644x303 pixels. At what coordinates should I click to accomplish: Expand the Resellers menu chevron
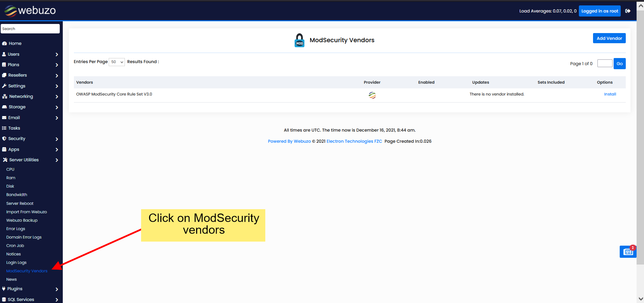click(x=57, y=76)
